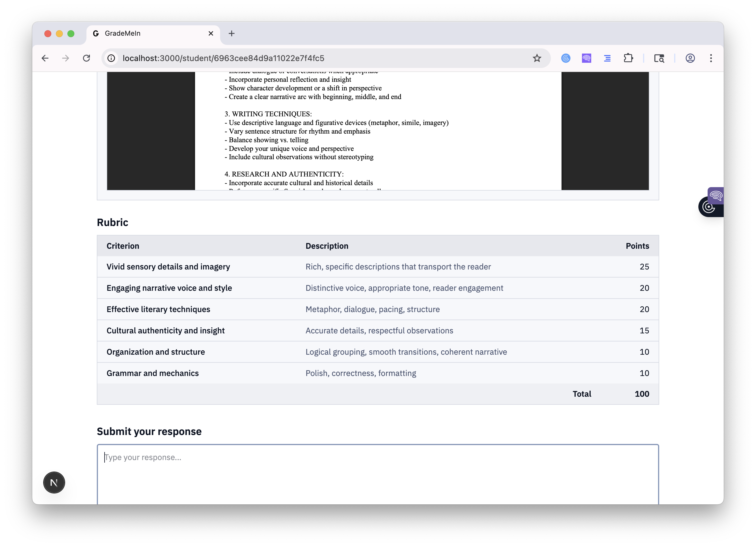This screenshot has width=756, height=547.
Task: Focus the 'Type your response' text area
Action: [x=377, y=476]
